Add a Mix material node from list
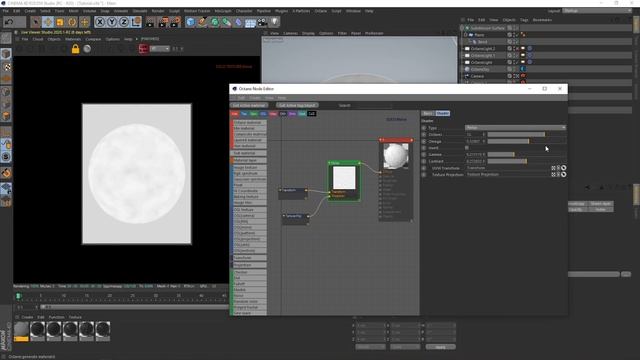The width and height of the screenshot is (640, 360). pyautogui.click(x=249, y=128)
